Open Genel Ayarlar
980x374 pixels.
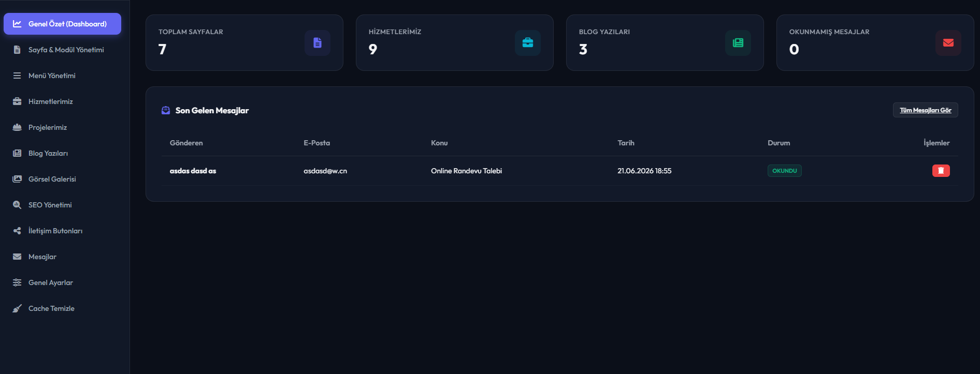pos(62,282)
